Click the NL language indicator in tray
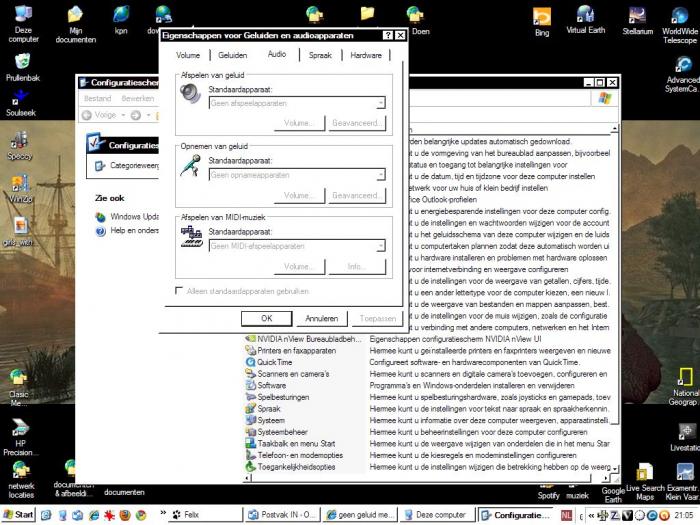This screenshot has height=525, width=700. pos(566,515)
